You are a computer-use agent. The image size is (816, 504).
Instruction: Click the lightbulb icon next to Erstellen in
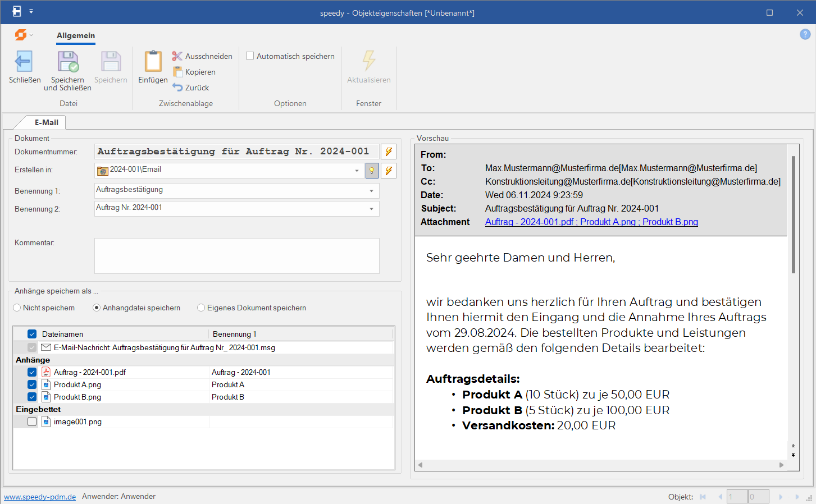371,171
